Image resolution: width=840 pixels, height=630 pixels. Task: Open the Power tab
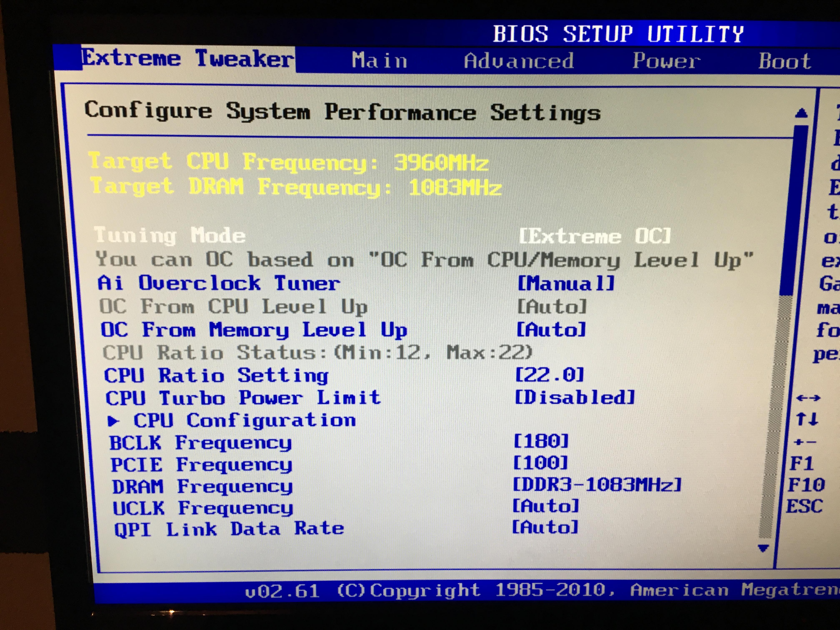pyautogui.click(x=666, y=61)
